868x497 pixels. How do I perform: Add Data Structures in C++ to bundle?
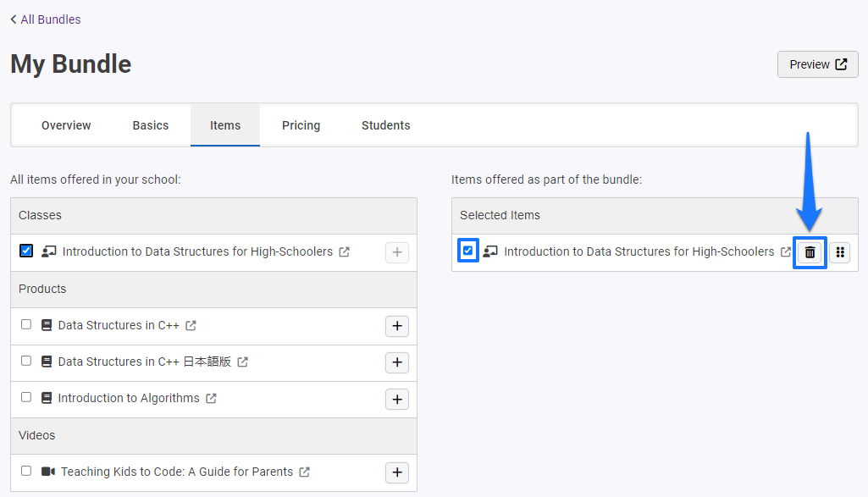(397, 326)
